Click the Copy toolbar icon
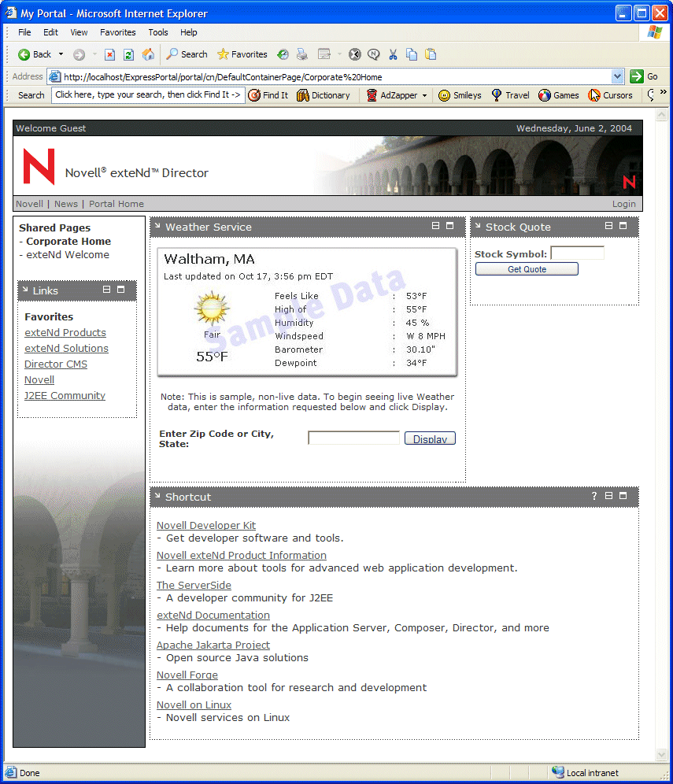 tap(412, 54)
